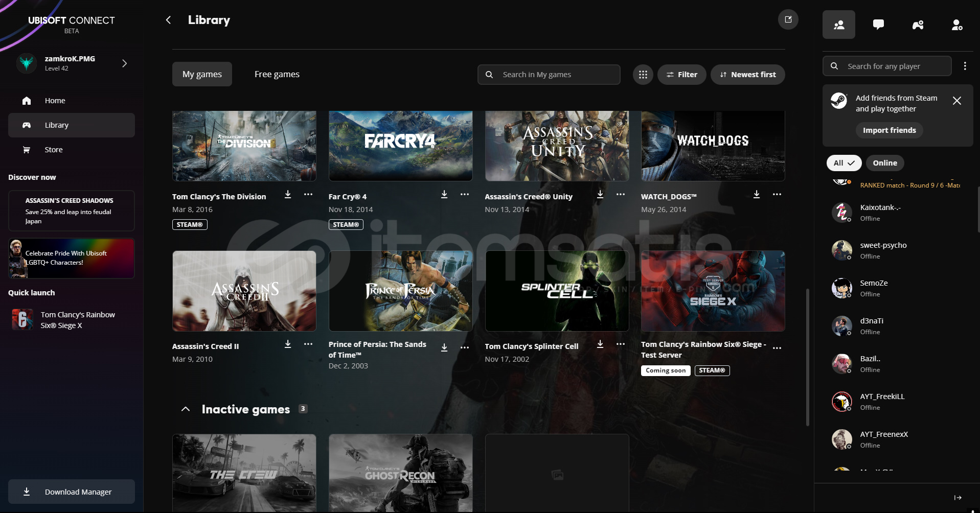Open the Assassin's Creed Unity cover art
Screen dimensions: 980x513
(557, 146)
